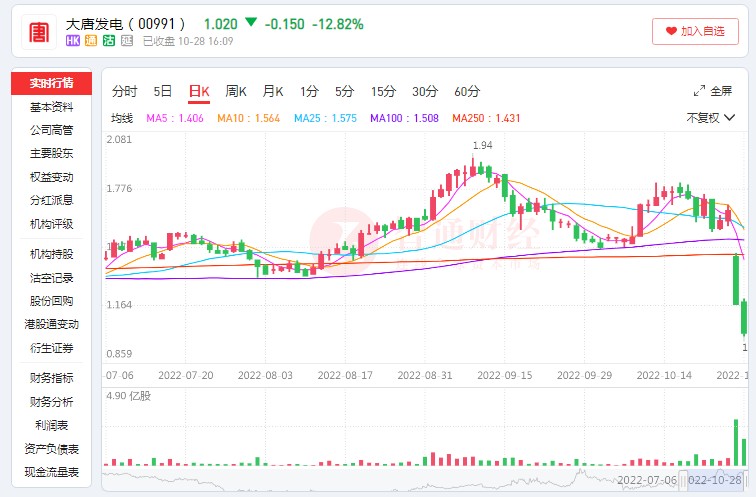
Task: Click the MA10 : 1.564 indicator label
Action: tap(248, 118)
